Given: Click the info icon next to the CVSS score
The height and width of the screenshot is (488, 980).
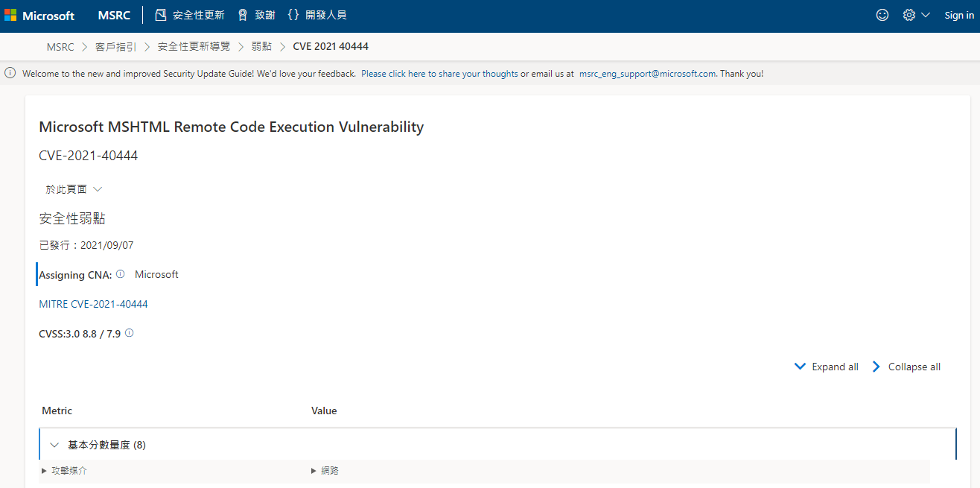Looking at the screenshot, I should tap(129, 333).
